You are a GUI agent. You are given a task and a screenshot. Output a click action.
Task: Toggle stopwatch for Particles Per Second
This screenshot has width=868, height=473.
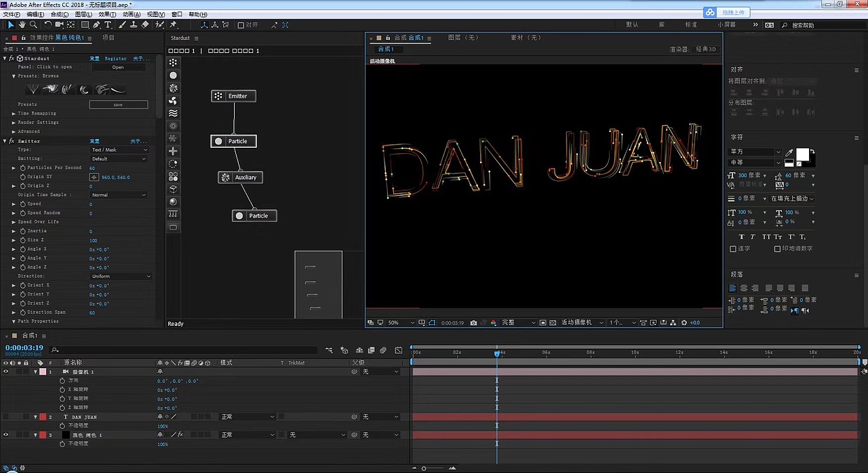tap(22, 167)
